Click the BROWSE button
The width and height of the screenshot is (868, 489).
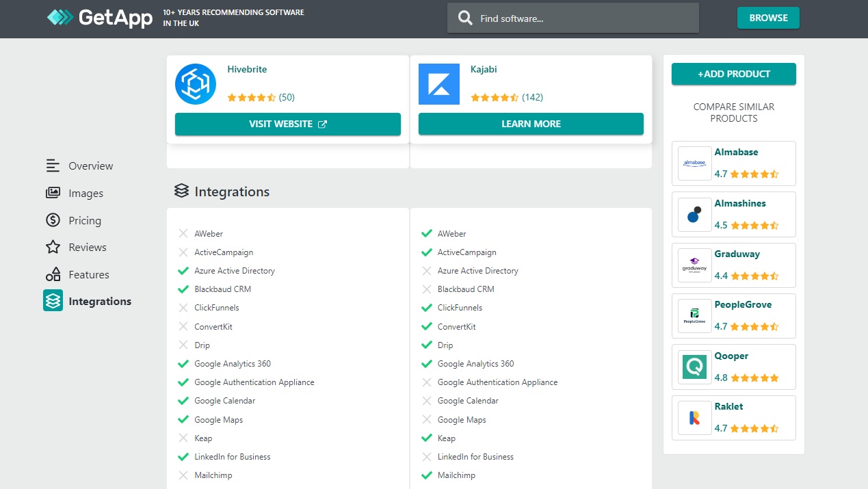click(x=768, y=18)
